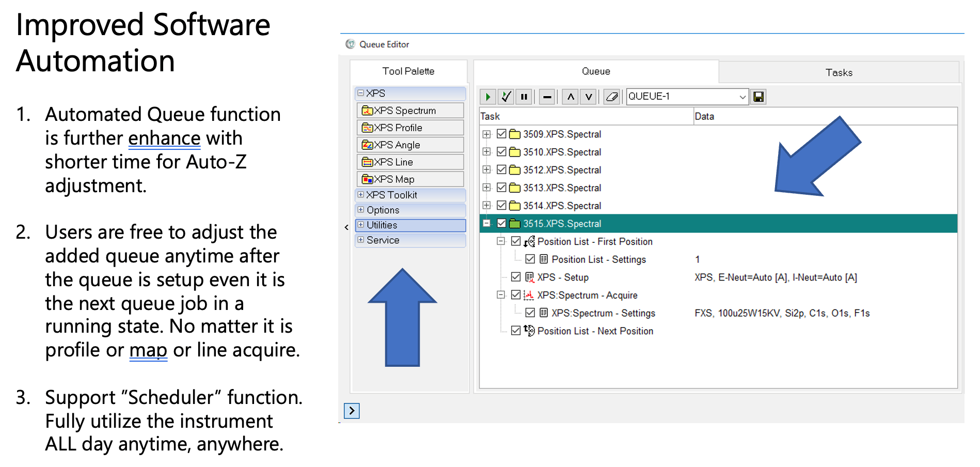
Task: Expand the 3512.XPS.Spectral tree node
Action: 486,169
